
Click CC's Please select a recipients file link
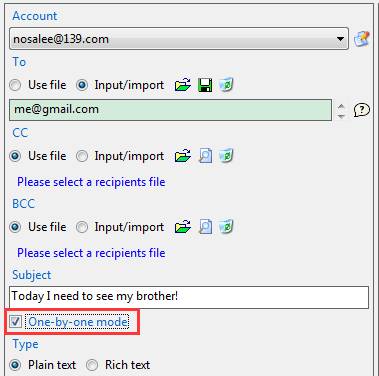point(91,182)
